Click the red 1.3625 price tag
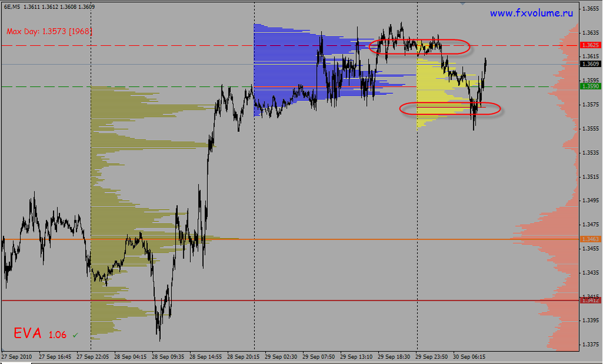 point(590,45)
